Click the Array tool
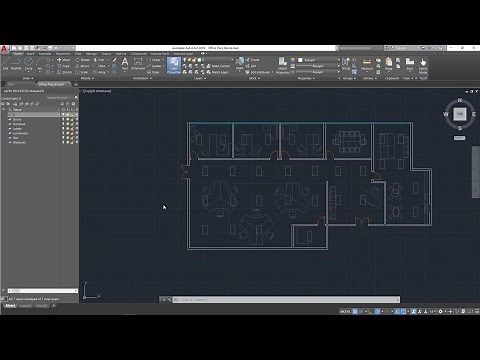 (x=99, y=72)
